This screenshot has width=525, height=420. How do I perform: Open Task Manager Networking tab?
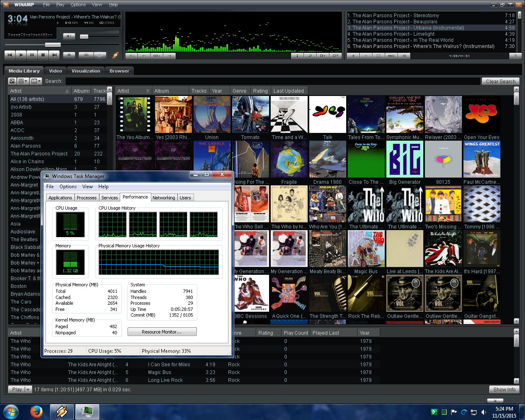[164, 198]
